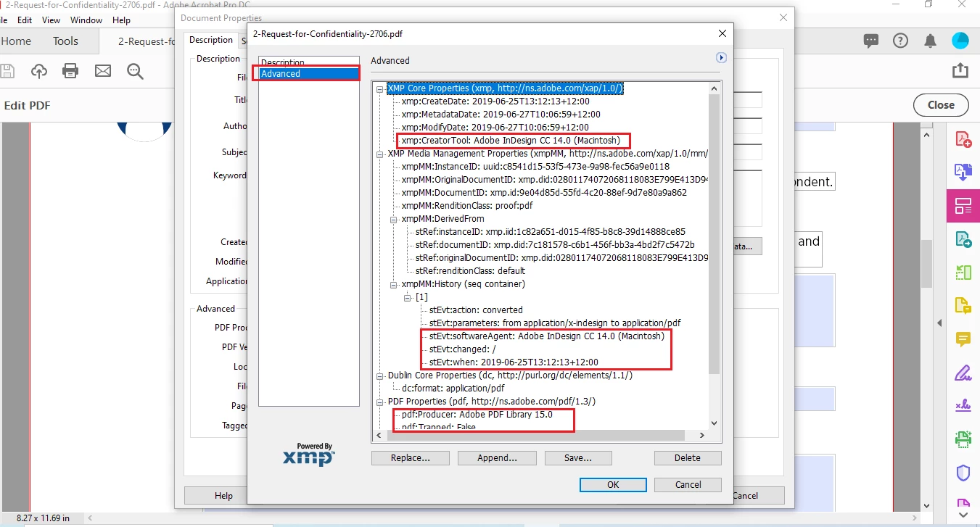Click the search magnifier icon

135,71
